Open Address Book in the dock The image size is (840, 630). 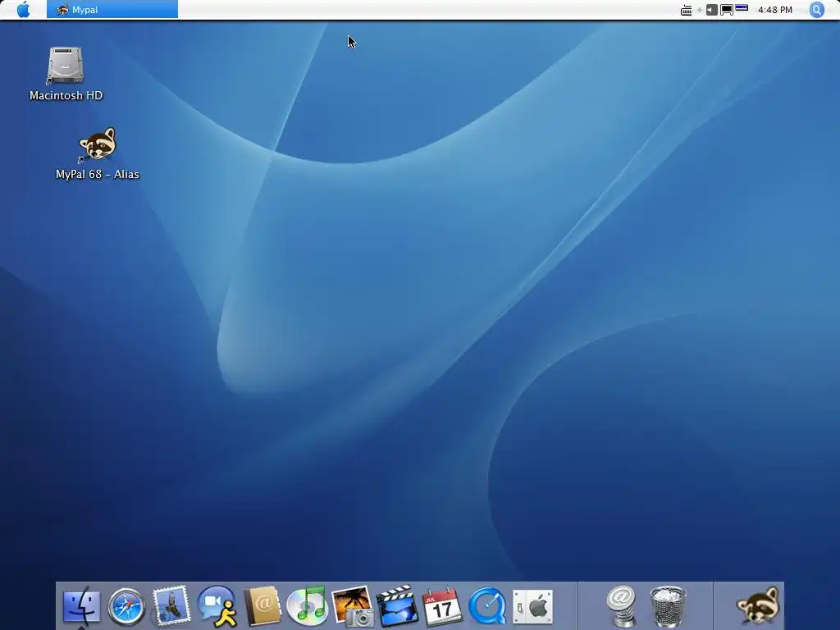click(x=262, y=606)
